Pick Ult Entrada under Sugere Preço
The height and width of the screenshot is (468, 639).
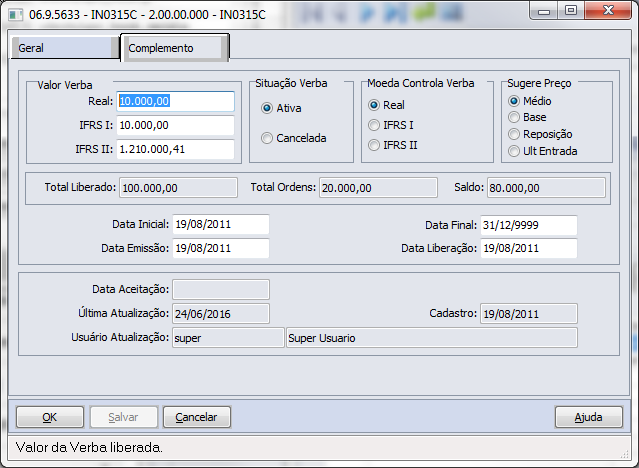(543, 151)
